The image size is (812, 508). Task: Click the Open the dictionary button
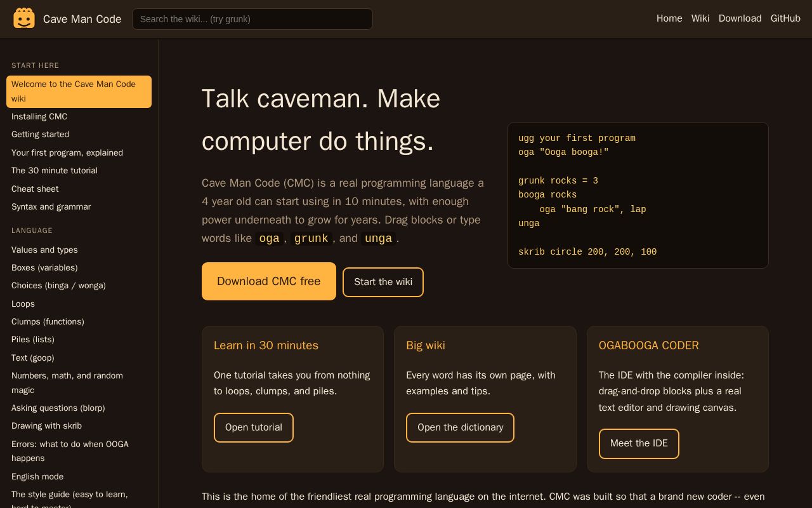(x=460, y=427)
